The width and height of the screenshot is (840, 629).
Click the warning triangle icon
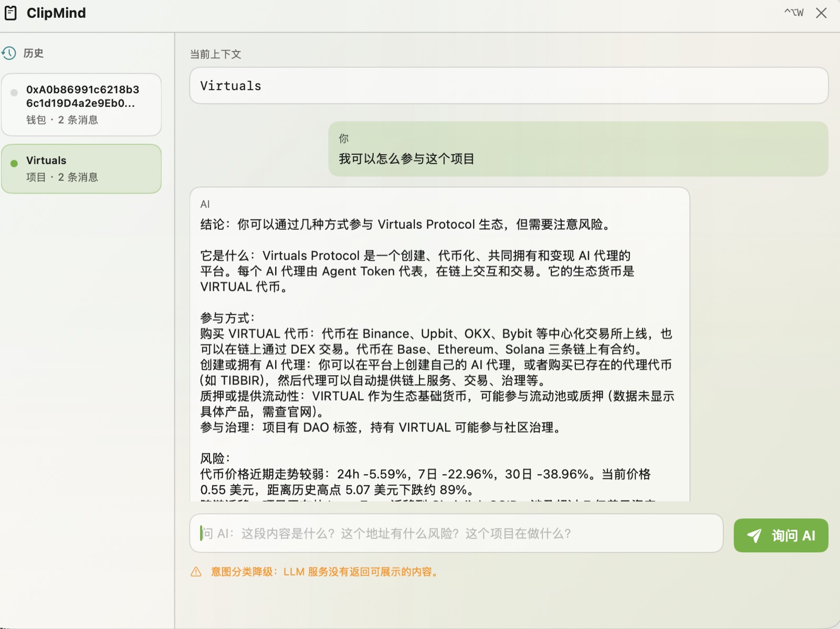click(x=196, y=572)
